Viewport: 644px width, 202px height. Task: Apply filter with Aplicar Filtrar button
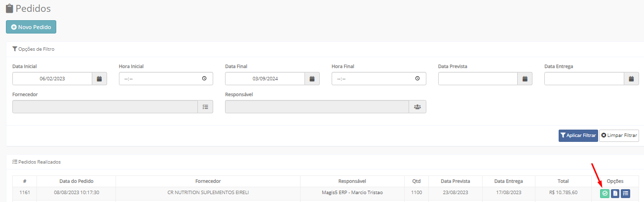pos(578,135)
